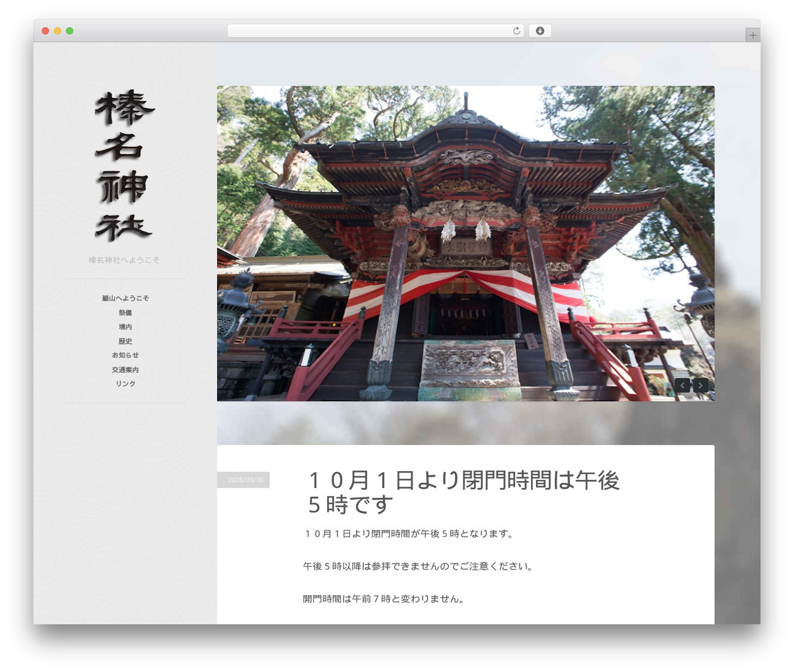This screenshot has height=672, width=794.
Task: Focus the browser address bar
Action: [x=375, y=31]
